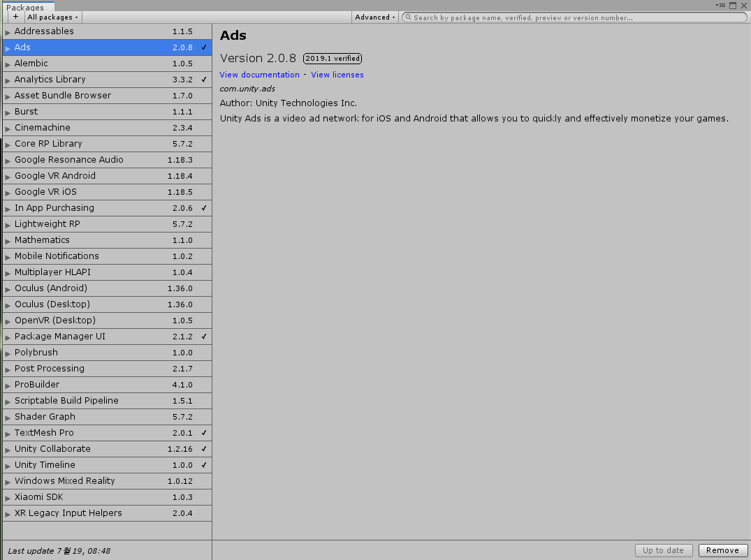
Task: Expand the Ads package arrow
Action: (8, 48)
